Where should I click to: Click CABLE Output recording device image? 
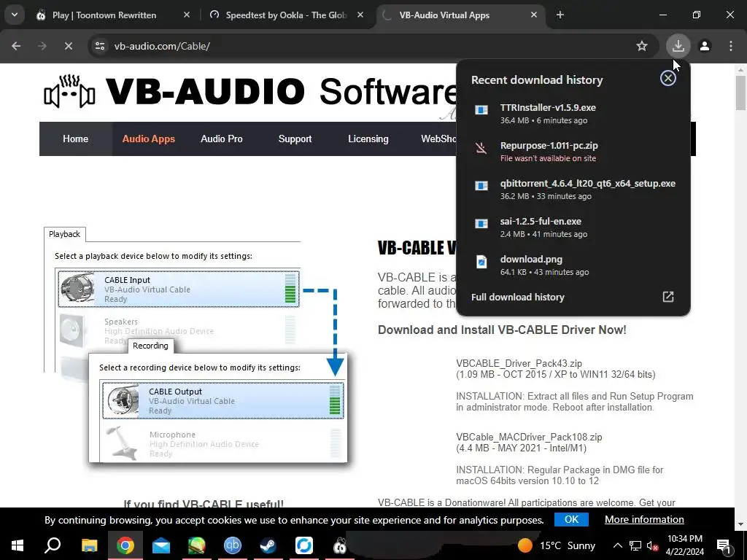123,400
